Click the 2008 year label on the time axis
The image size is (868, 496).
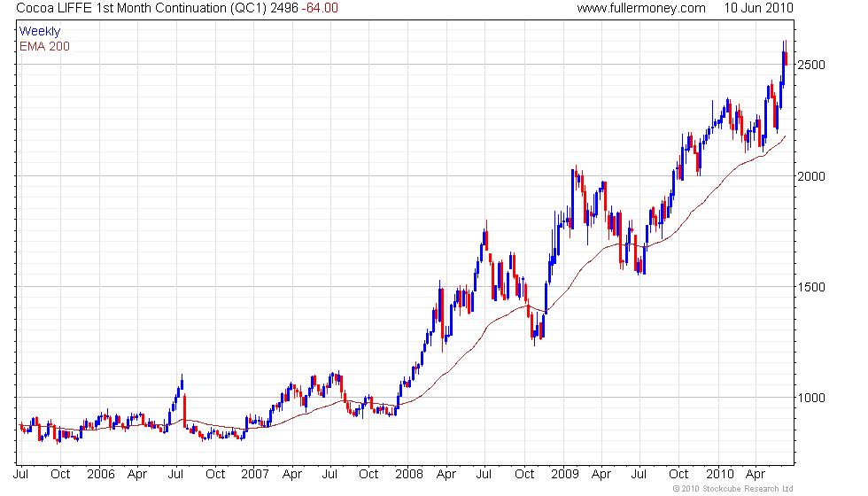(x=409, y=475)
